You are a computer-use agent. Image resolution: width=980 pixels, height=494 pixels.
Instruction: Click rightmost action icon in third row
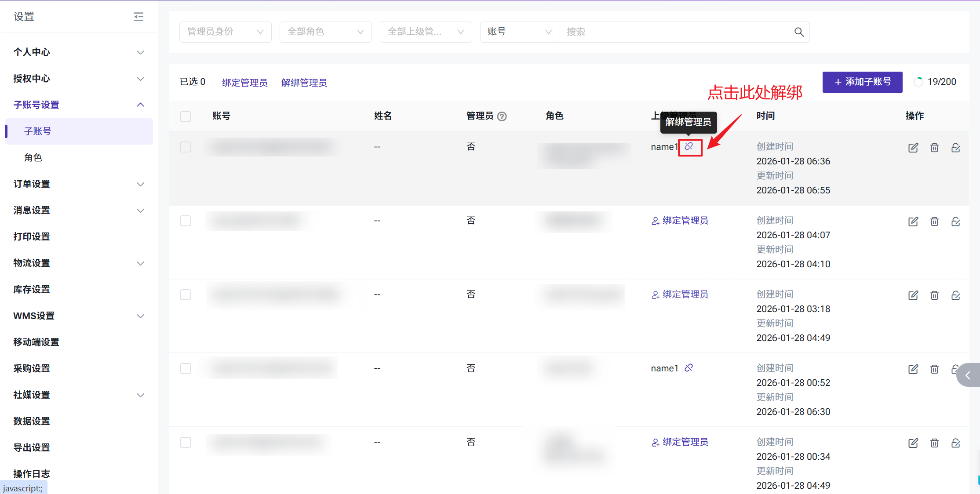click(955, 295)
